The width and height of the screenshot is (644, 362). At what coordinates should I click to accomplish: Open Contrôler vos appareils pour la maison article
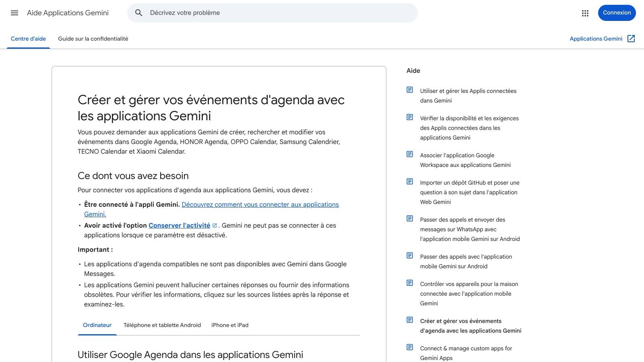469,294
